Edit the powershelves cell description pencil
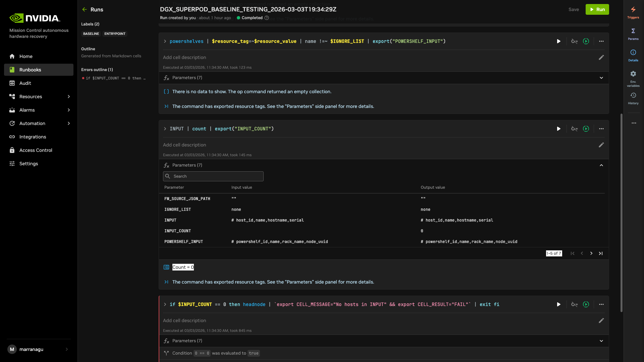 tap(601, 57)
